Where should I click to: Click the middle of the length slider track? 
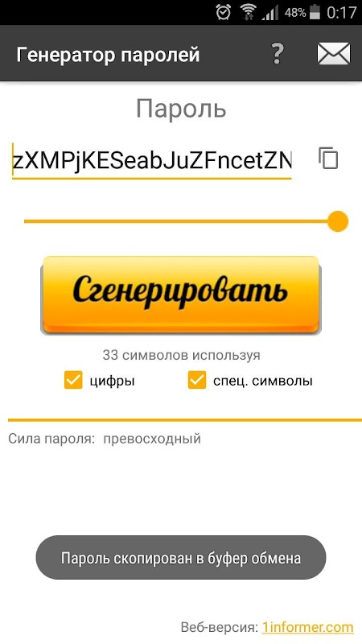pos(180,221)
